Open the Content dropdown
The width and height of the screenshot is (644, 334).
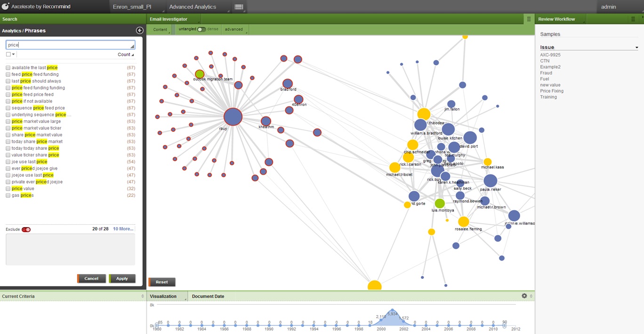point(161,29)
